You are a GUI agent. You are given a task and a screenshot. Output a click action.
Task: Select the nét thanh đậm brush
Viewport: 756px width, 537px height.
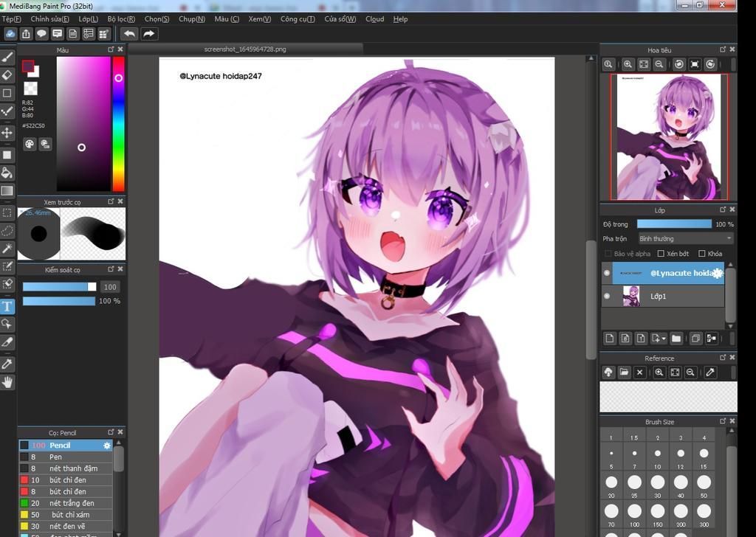pyautogui.click(x=66, y=468)
